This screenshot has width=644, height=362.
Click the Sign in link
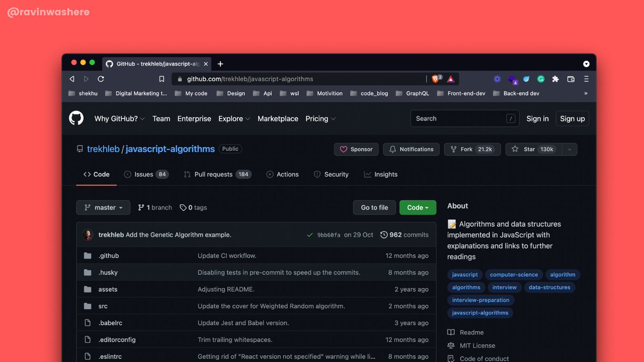click(537, 119)
